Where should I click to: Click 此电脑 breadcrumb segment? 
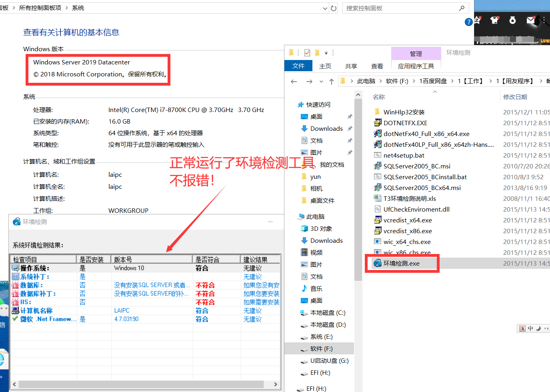366,81
